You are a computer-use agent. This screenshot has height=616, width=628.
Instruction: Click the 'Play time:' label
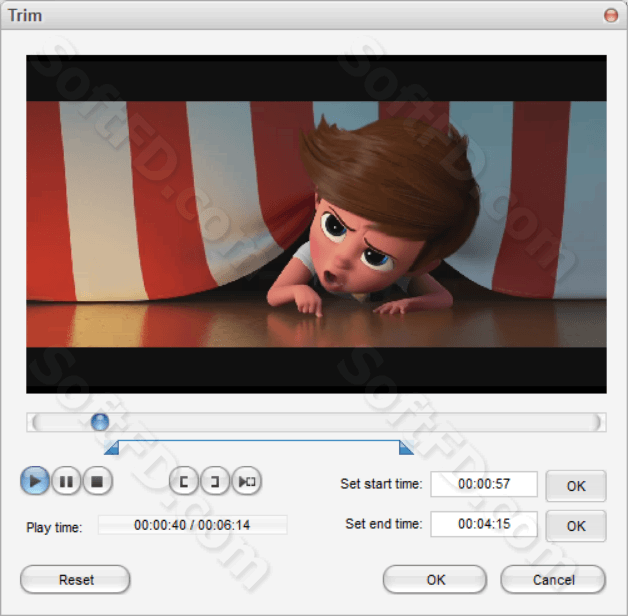click(x=54, y=527)
